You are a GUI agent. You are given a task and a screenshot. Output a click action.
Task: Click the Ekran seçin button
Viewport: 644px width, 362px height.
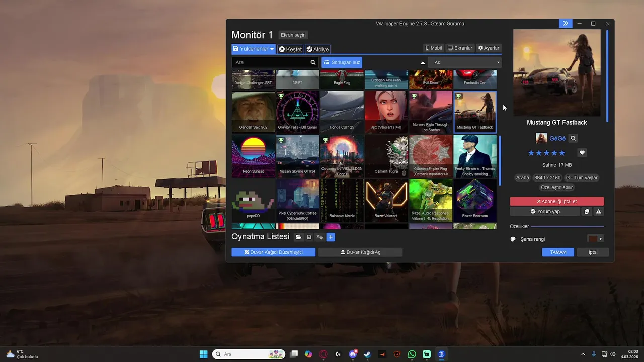tap(293, 35)
